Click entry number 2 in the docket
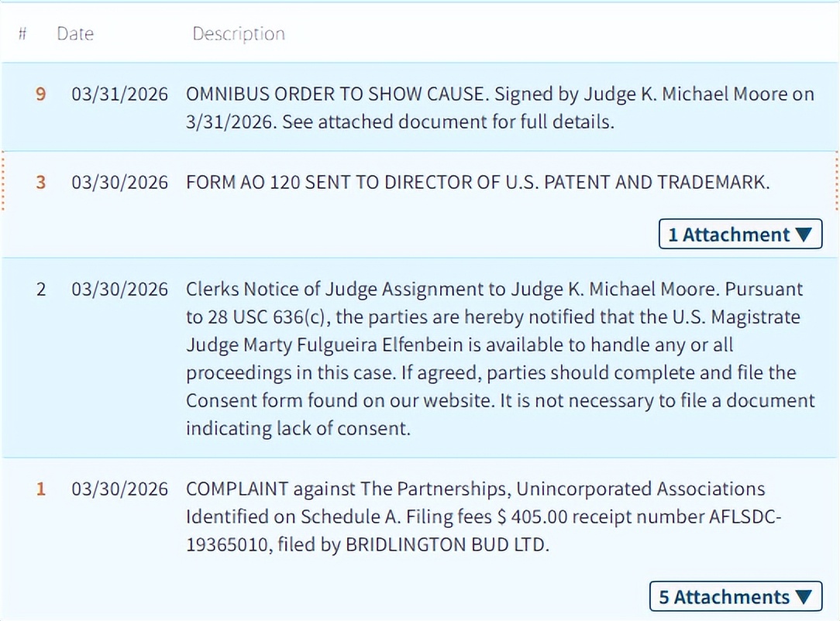The image size is (840, 621). pos(41,290)
